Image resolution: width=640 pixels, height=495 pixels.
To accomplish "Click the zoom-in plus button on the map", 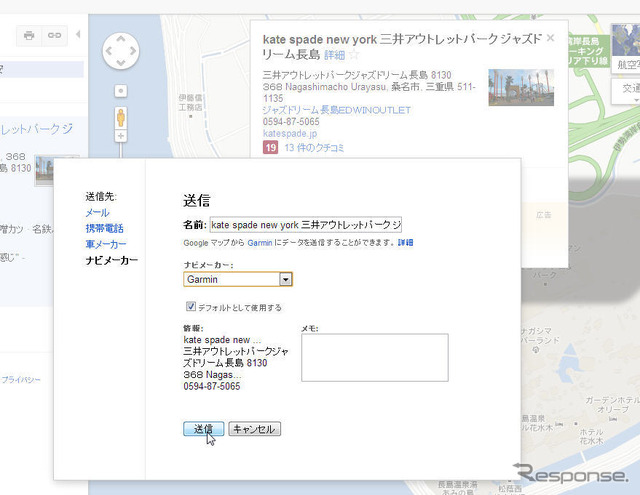I will pos(121,136).
